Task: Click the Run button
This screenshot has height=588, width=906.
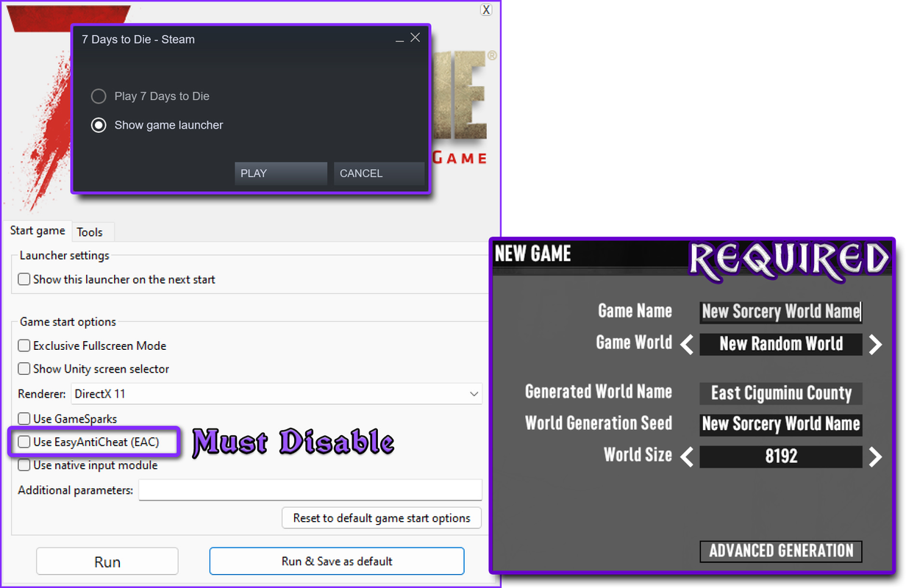Action: point(107,562)
